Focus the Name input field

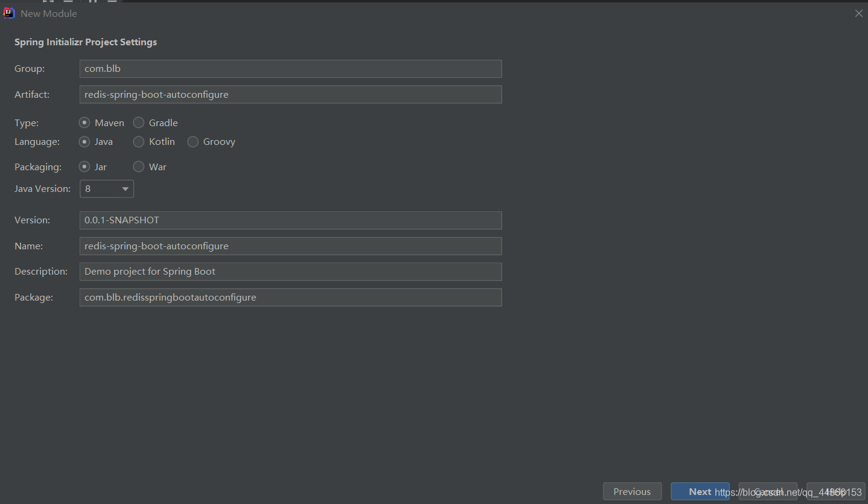pyautogui.click(x=290, y=246)
